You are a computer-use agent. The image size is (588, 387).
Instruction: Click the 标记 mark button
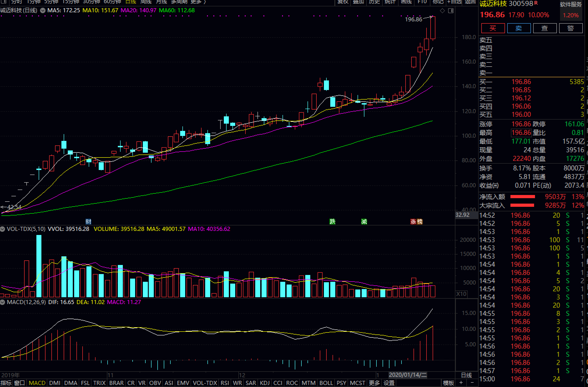[438, 2]
